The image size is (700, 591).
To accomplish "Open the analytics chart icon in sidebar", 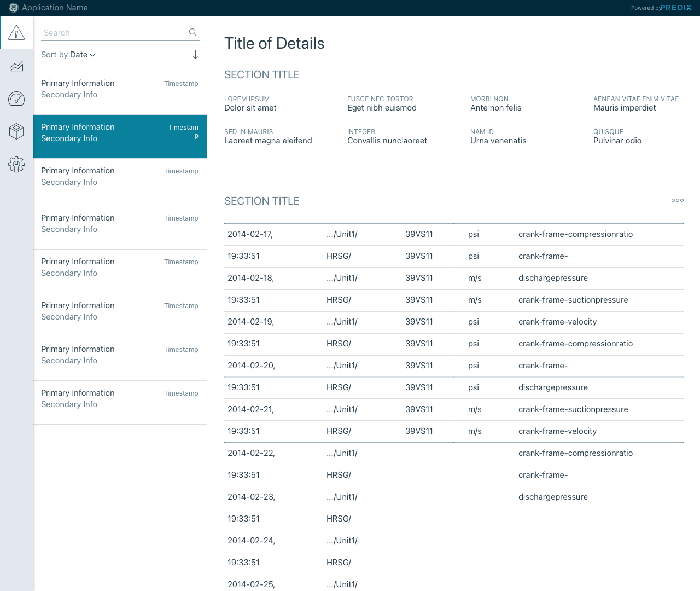I will click(16, 66).
